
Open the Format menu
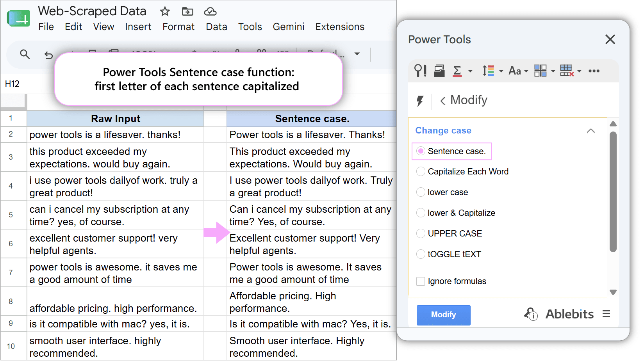(x=178, y=27)
